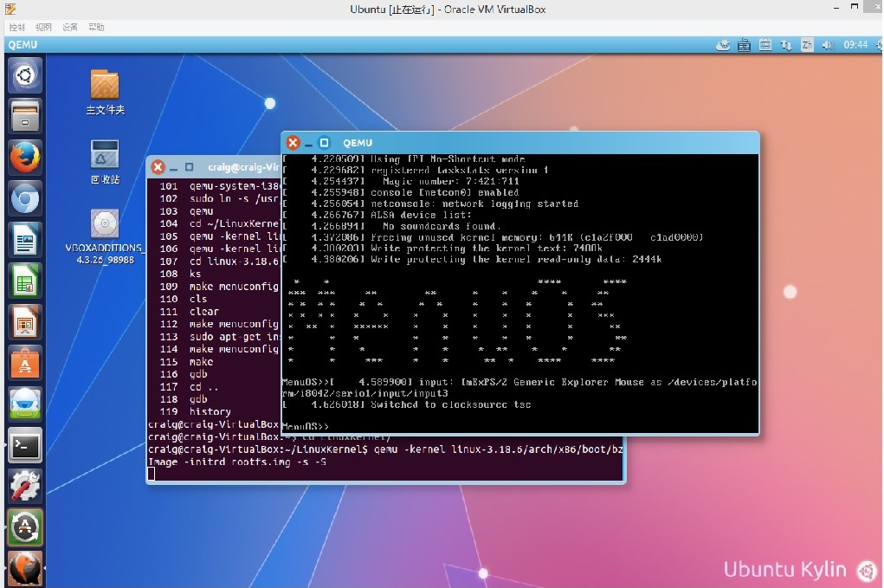Click terminal history line 117 cd ..
The width and height of the screenshot is (884, 588).
click(x=188, y=387)
